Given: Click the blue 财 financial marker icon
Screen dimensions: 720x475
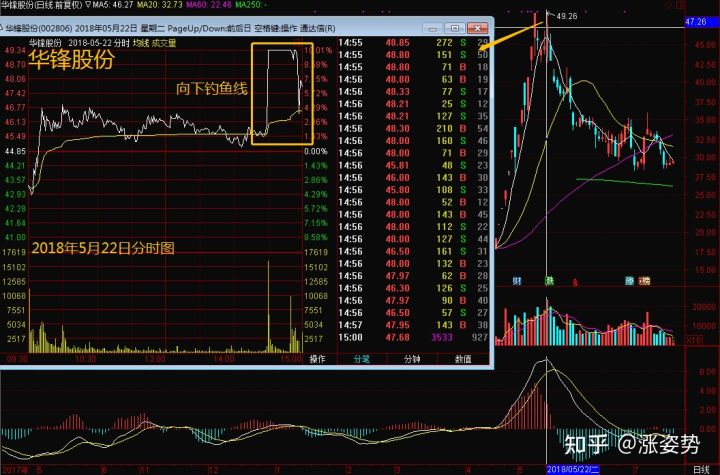Looking at the screenshot, I should (517, 281).
